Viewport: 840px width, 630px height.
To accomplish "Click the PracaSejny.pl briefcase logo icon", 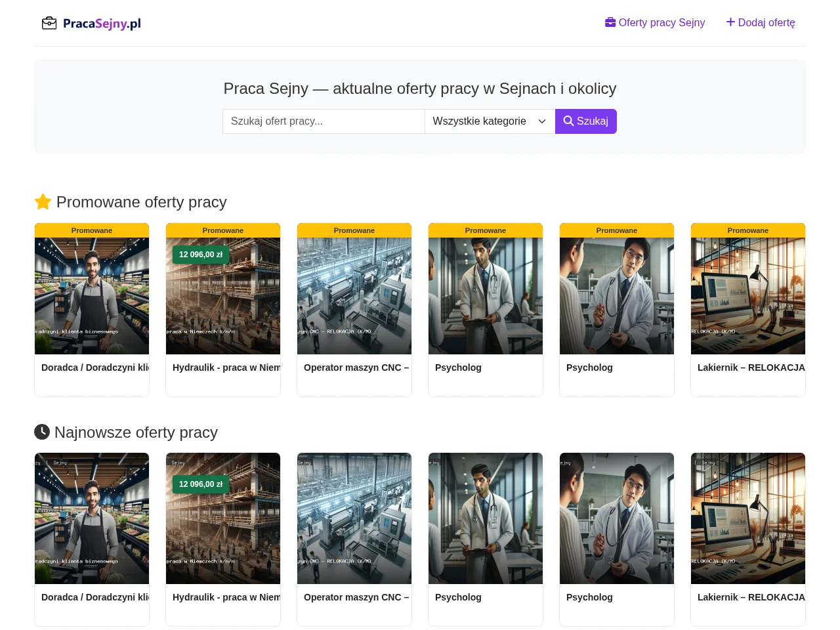I will point(49,24).
